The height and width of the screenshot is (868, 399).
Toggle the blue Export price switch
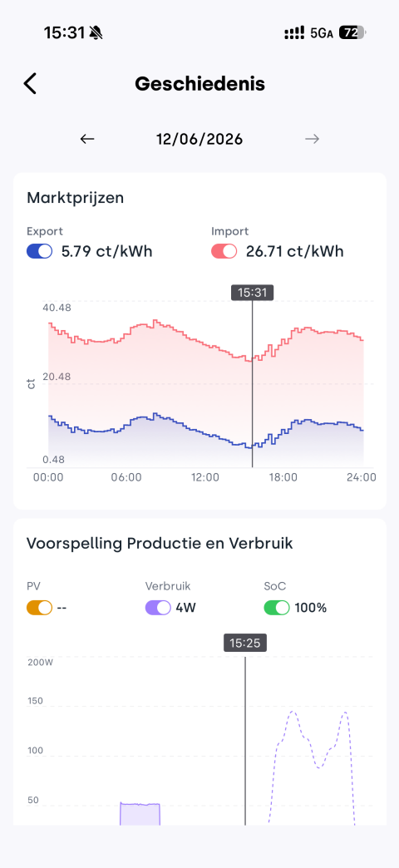40,251
